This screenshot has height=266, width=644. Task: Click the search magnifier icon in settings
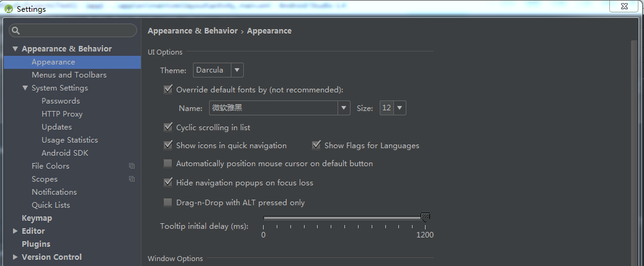click(16, 30)
